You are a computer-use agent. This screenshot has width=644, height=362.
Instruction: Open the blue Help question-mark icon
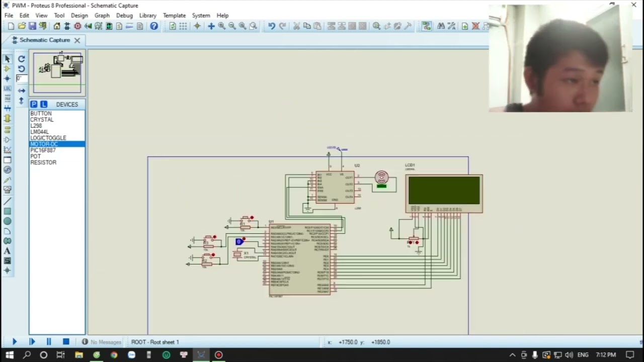coord(154,26)
